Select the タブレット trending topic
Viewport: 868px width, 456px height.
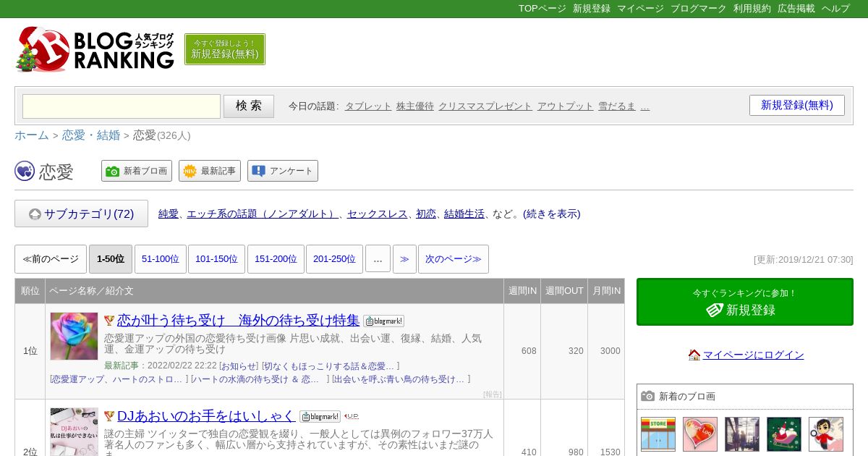coord(368,106)
